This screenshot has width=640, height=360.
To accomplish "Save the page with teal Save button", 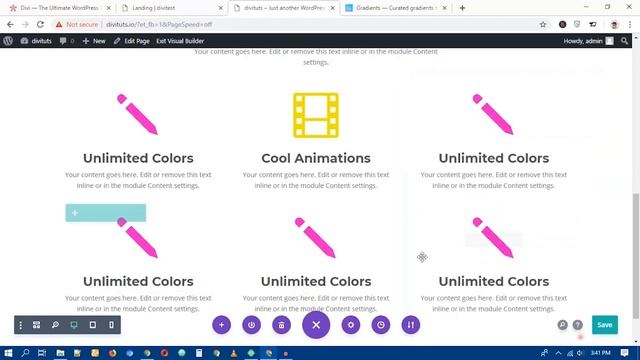I will point(604,325).
